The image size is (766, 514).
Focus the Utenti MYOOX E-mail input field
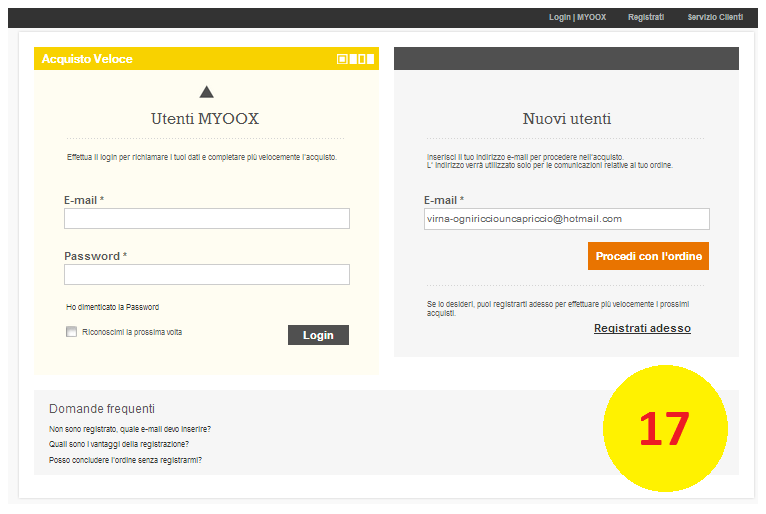[207, 218]
